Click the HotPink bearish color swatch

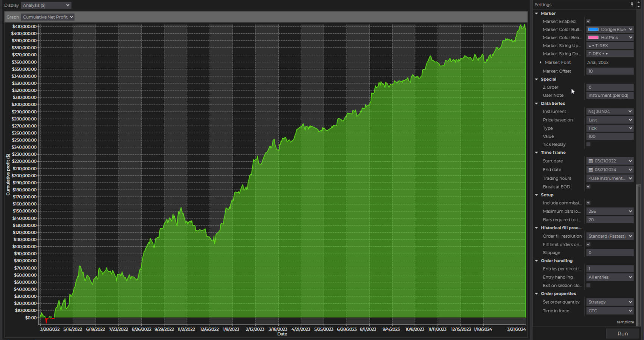tap(593, 37)
